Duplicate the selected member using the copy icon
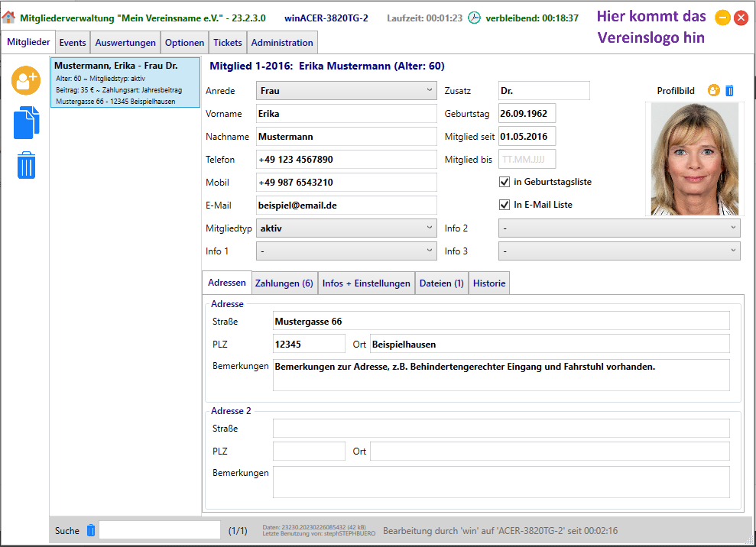This screenshot has height=547, width=756. (26, 123)
